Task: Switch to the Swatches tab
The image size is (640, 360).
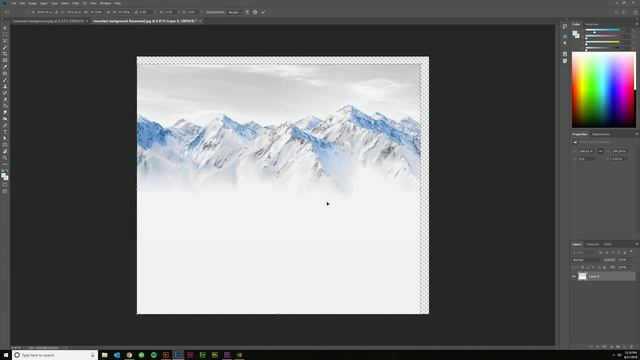Action: pyautogui.click(x=591, y=24)
